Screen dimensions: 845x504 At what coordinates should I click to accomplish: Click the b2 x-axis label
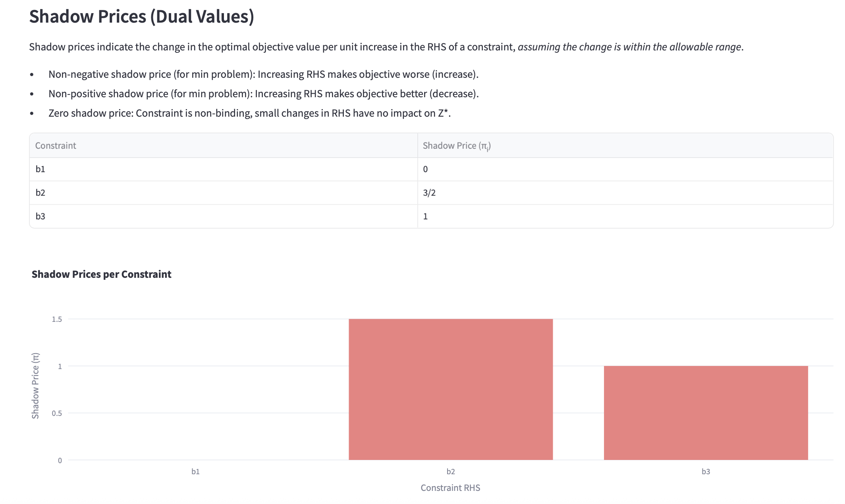pos(451,471)
